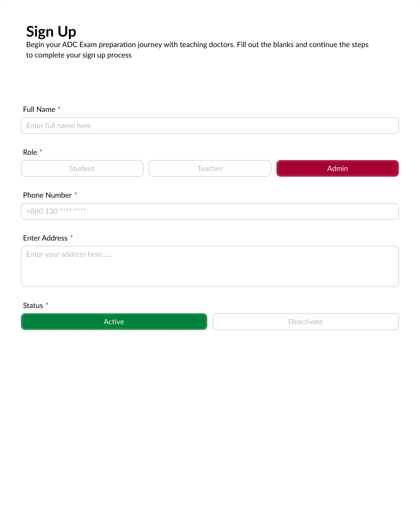Click the Sign Up heading
The height and width of the screenshot is (510, 420).
[x=51, y=32]
